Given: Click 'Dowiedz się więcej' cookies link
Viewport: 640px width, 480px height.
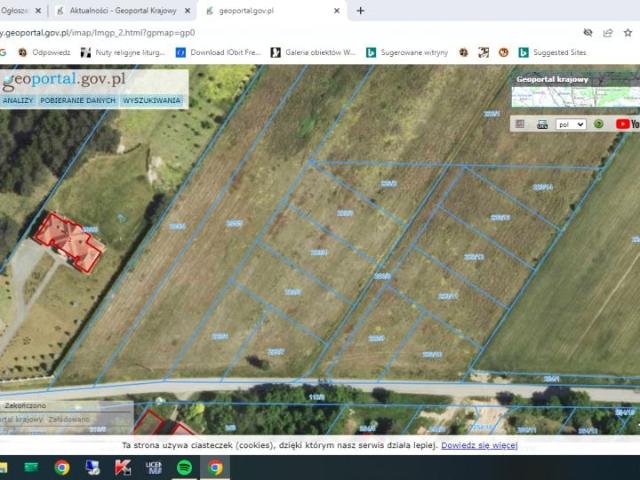Looking at the screenshot, I should coord(479,445).
